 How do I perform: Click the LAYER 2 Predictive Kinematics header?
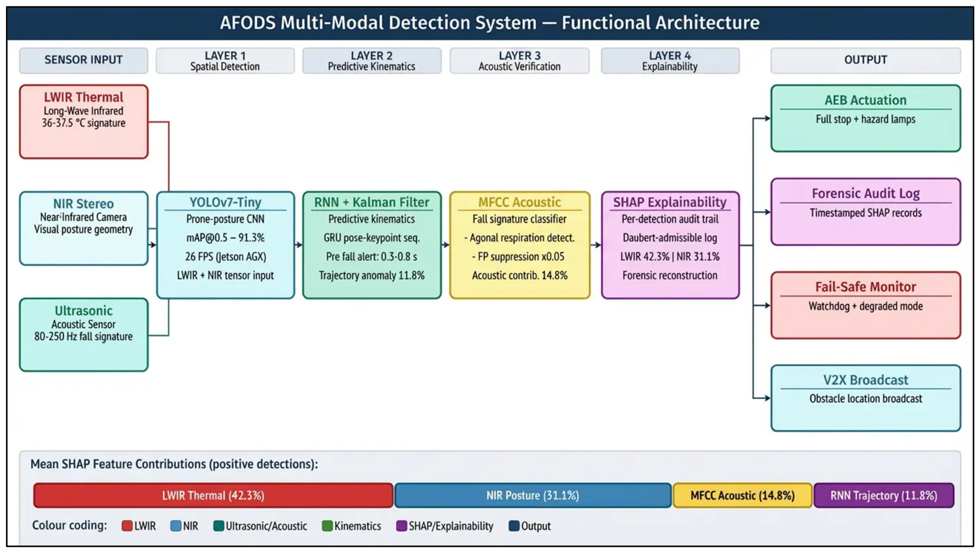pyautogui.click(x=372, y=61)
